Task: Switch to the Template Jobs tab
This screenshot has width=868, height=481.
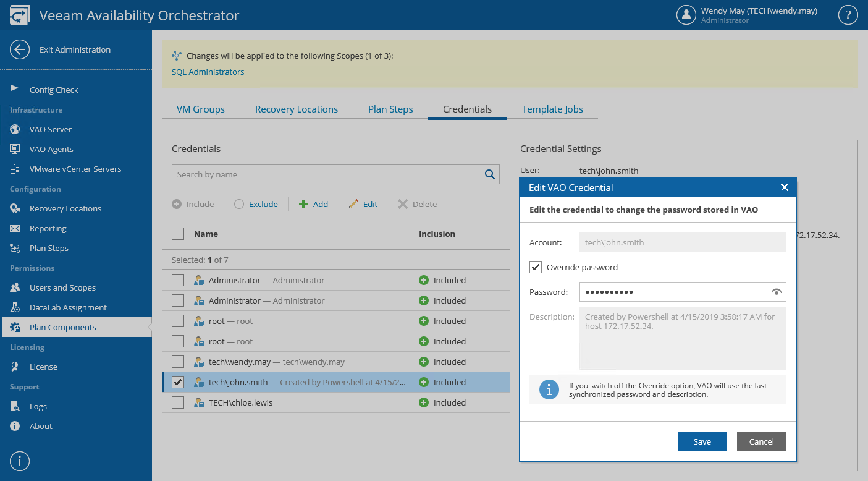Action: pyautogui.click(x=552, y=109)
